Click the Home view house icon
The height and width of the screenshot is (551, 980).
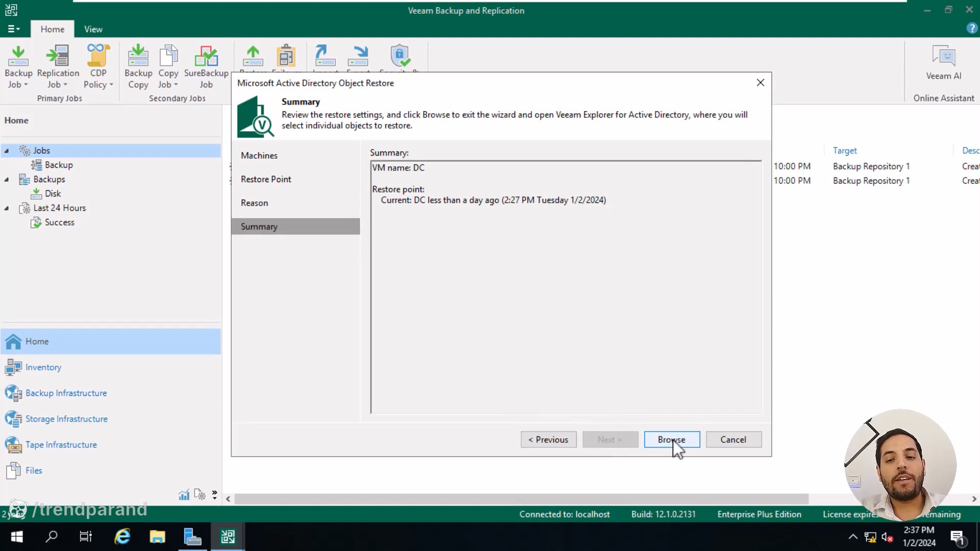tap(13, 341)
